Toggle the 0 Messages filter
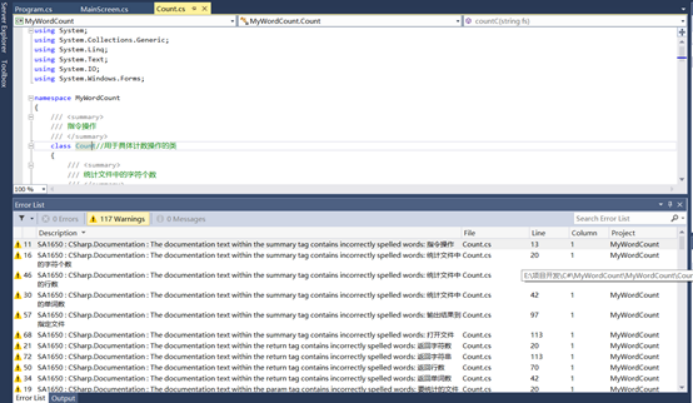 click(181, 219)
